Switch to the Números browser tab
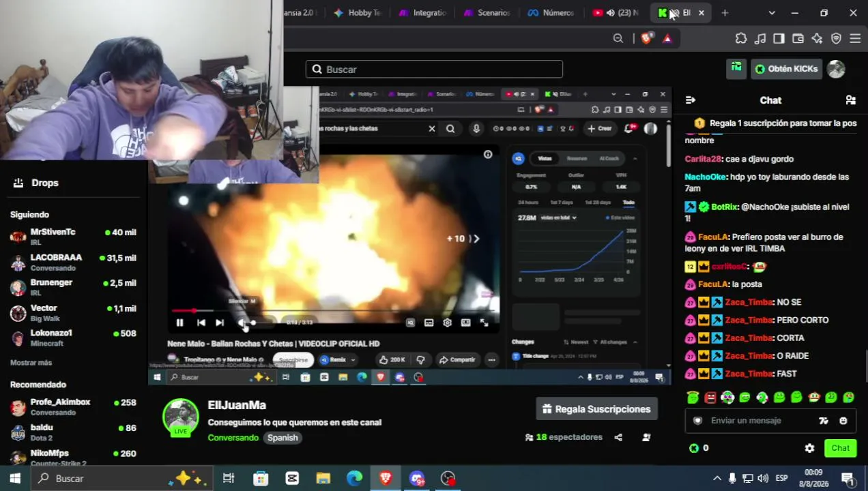Viewport: 868px width, 491px height. 552,13
